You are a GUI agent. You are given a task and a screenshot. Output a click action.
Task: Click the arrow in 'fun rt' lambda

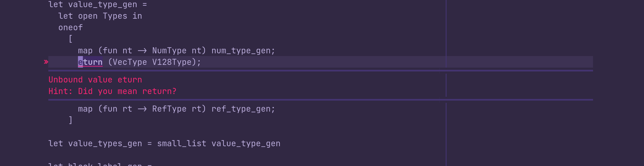point(142,109)
